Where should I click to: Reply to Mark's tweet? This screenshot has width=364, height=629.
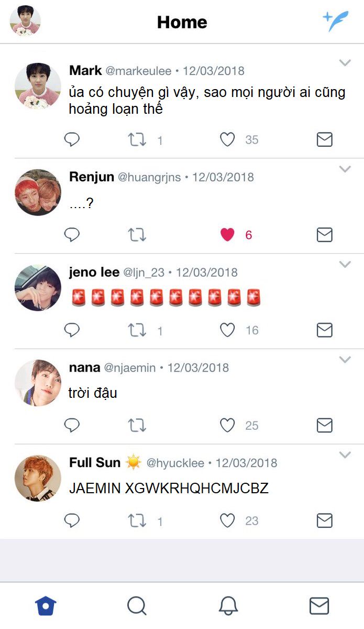(x=72, y=139)
